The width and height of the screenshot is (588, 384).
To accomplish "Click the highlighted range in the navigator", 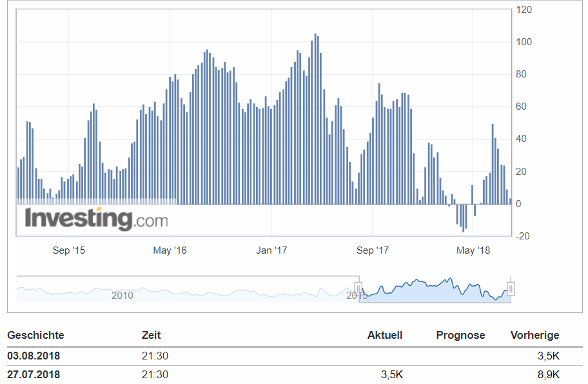I will click(435, 289).
